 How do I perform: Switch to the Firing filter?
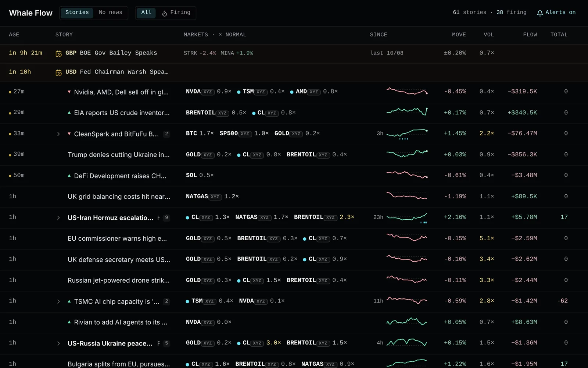tap(176, 13)
